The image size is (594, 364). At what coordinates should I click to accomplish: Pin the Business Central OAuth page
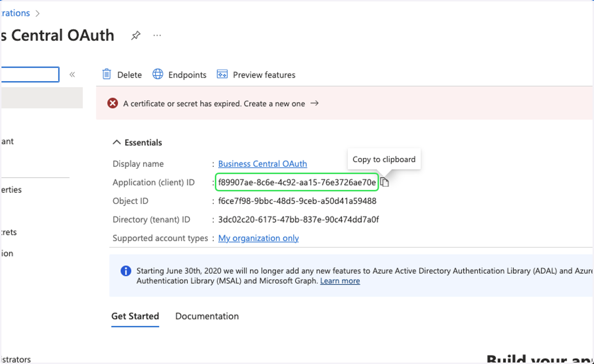136,36
